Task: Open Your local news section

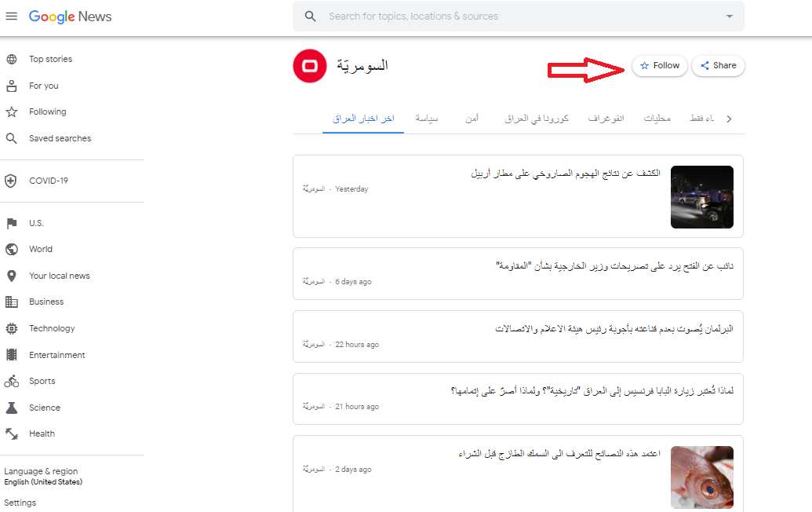Action: (x=60, y=276)
